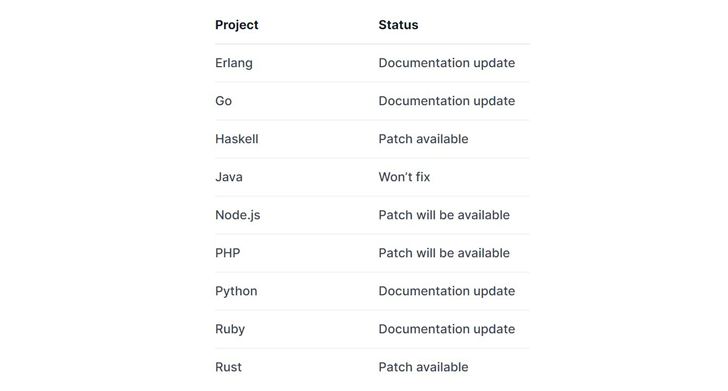Click Ruby's Documentation update status
Image resolution: width=728 pixels, height=391 pixels.
point(447,329)
